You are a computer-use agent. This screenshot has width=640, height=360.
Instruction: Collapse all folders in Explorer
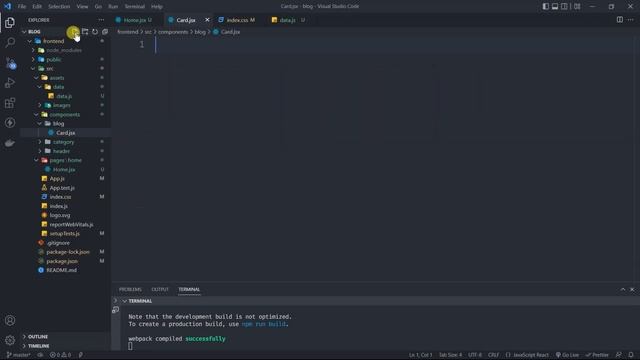105,32
